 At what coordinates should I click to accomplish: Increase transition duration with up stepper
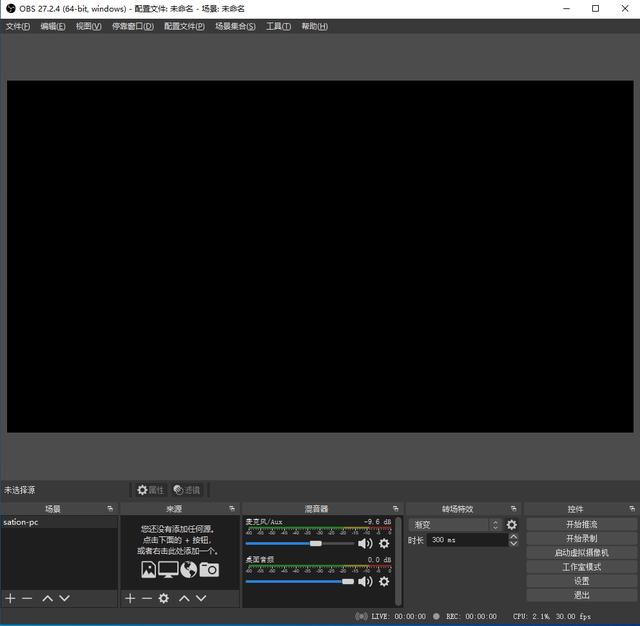coord(513,536)
